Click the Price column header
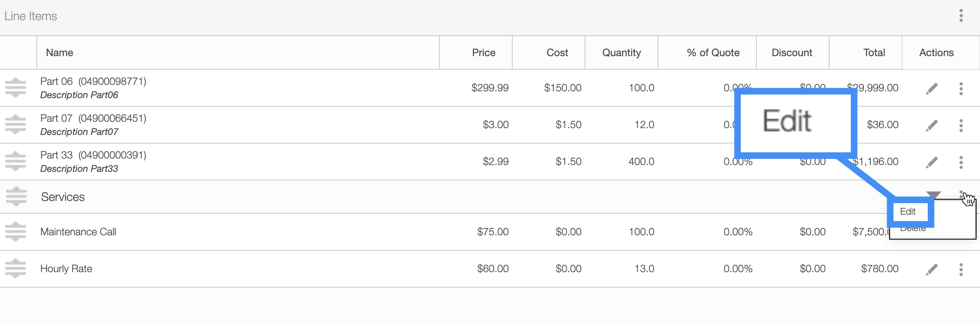 coord(484,53)
